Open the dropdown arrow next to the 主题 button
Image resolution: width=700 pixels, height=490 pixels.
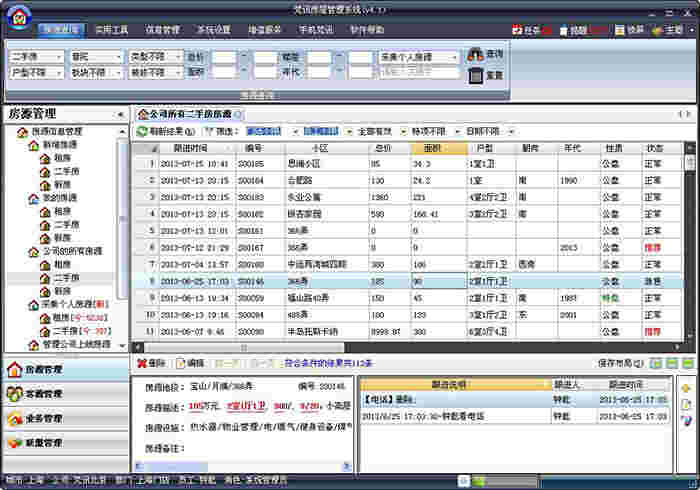[692, 30]
